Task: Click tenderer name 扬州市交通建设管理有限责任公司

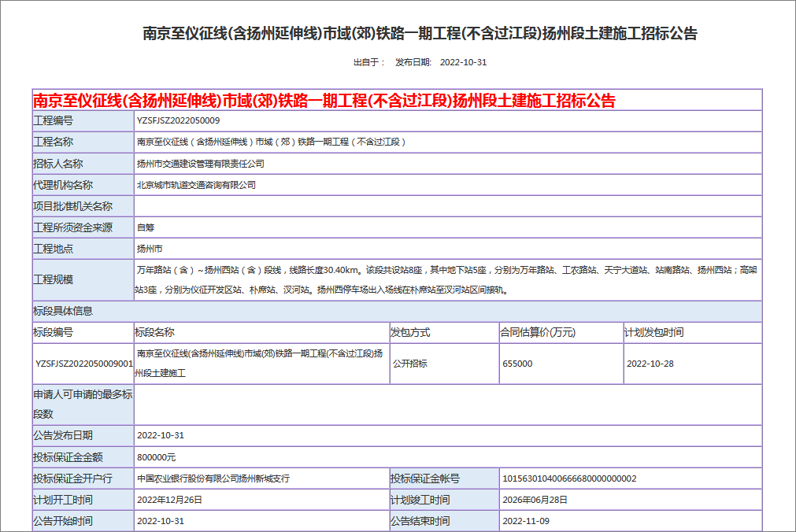Action: pyautogui.click(x=200, y=164)
